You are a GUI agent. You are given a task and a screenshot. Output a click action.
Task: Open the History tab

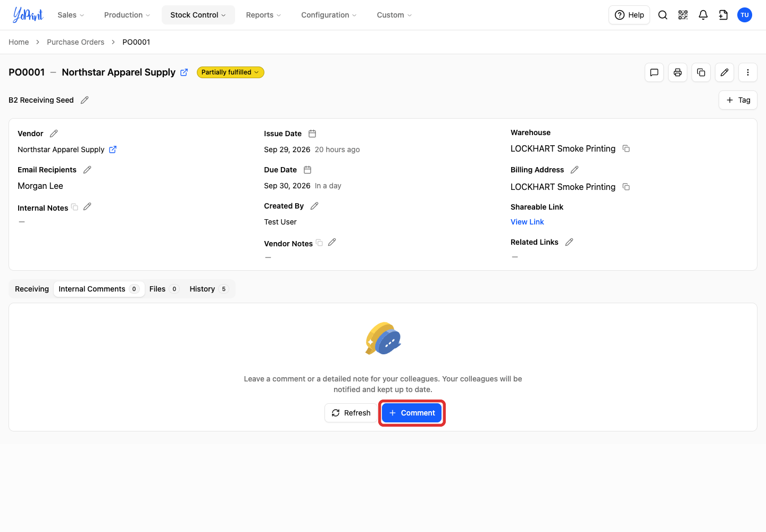coord(209,289)
